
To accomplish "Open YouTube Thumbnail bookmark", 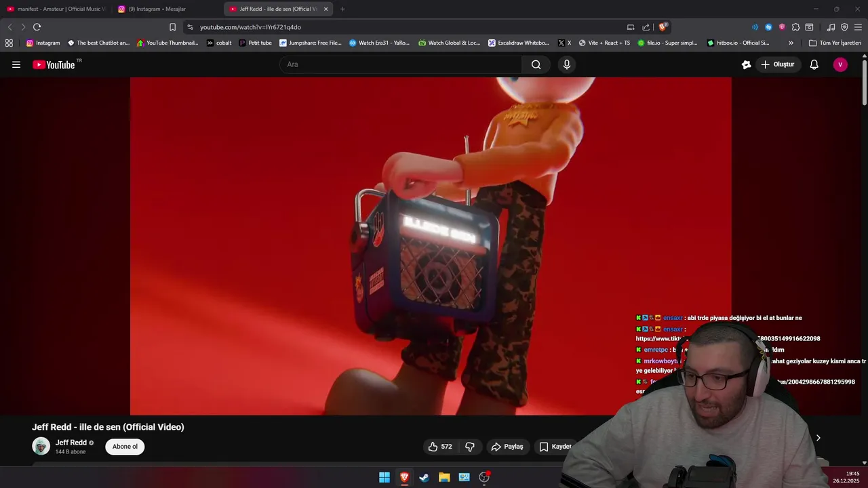I will pos(167,43).
